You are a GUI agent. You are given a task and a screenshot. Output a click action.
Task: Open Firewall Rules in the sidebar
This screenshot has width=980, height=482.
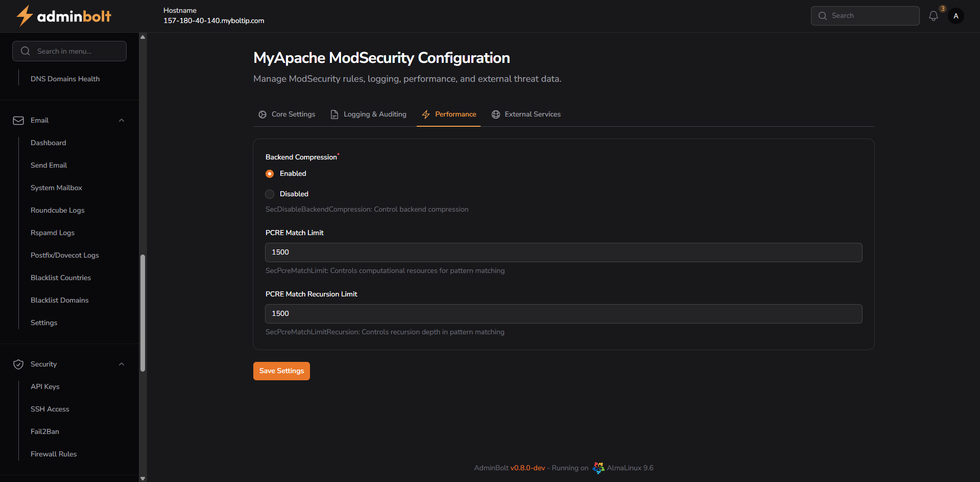[x=54, y=454]
